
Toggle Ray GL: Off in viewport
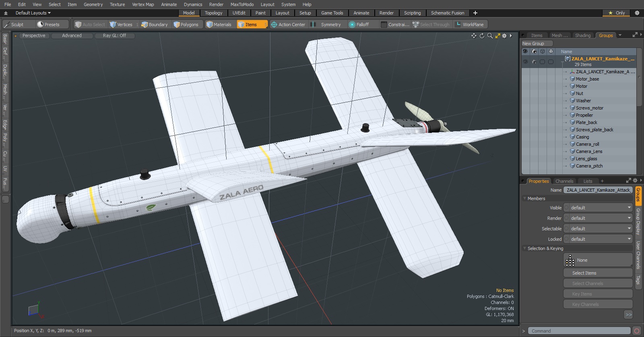tap(114, 36)
